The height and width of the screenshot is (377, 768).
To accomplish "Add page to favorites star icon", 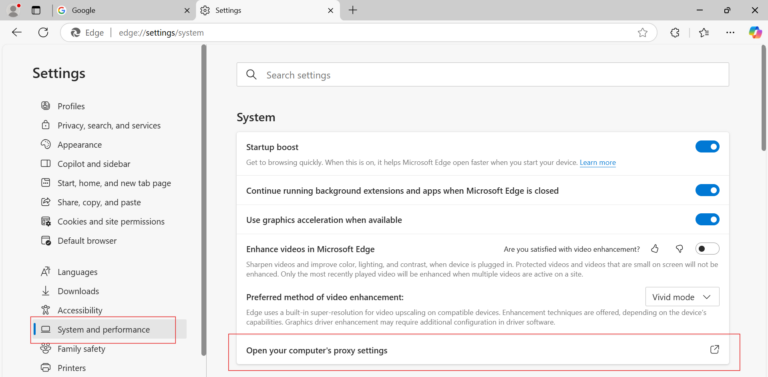I will pos(642,33).
